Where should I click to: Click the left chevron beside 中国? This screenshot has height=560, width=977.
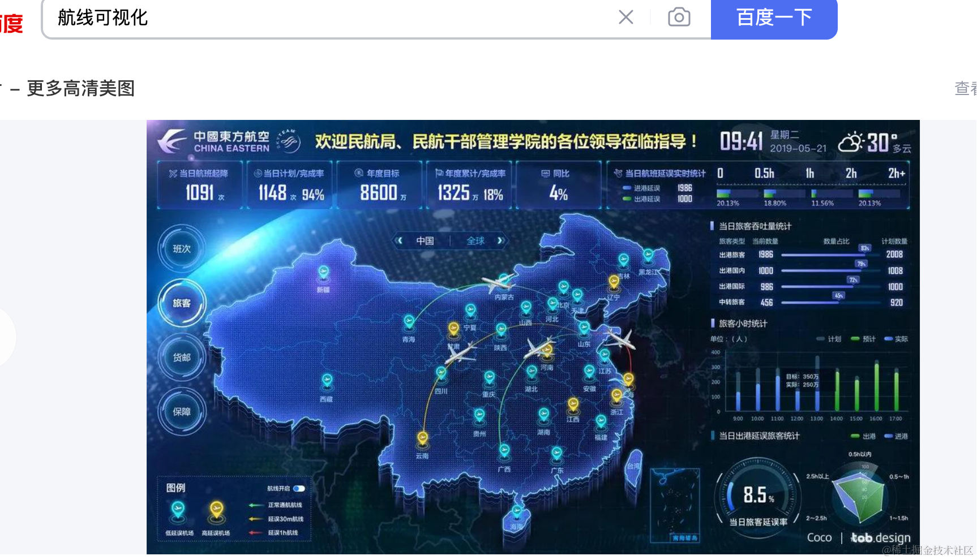[399, 240]
